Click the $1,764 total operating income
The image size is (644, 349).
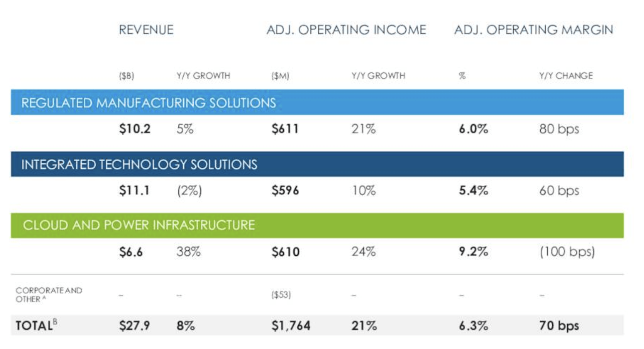[291, 326]
